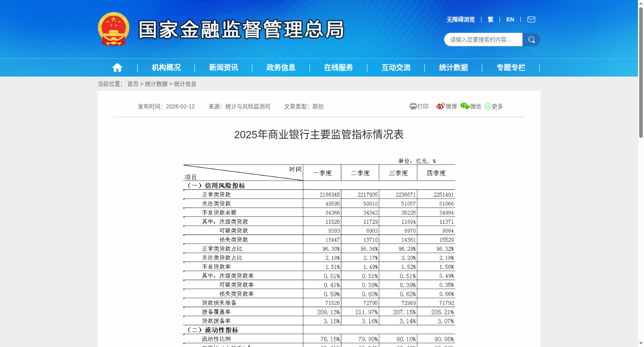Click the 流动性比例 row label

pos(217,339)
